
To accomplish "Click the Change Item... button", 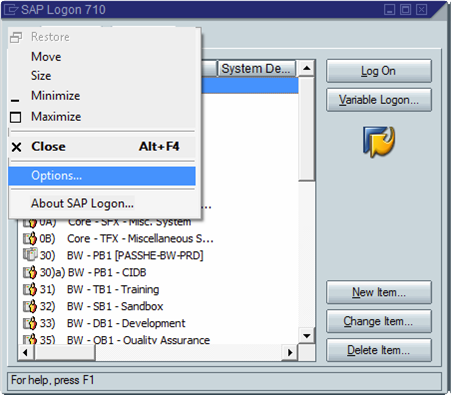I will [379, 321].
